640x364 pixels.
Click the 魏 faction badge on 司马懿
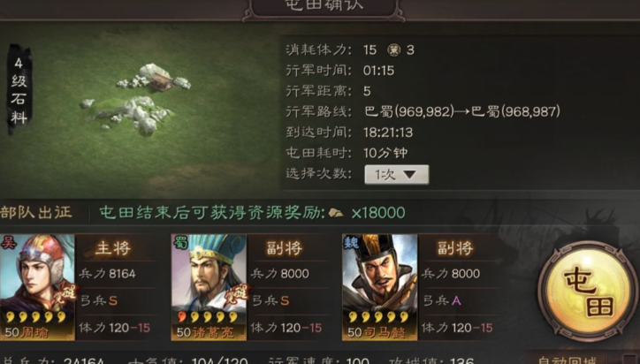352,242
